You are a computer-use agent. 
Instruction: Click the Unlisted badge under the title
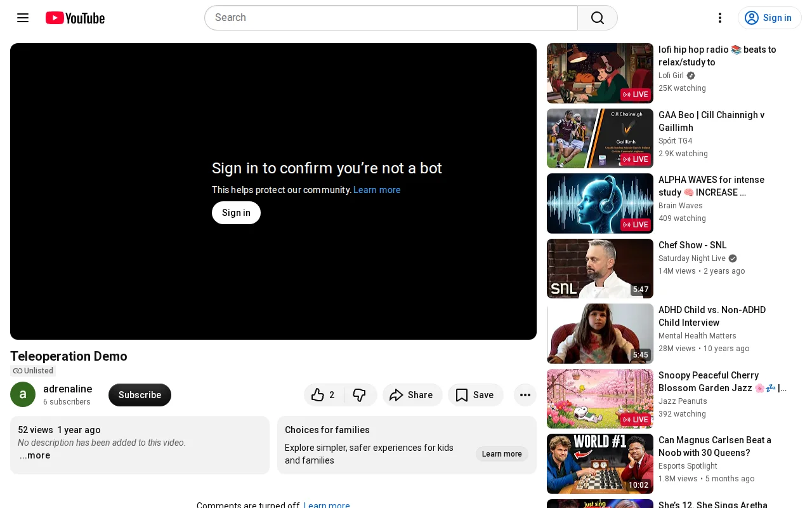33,371
